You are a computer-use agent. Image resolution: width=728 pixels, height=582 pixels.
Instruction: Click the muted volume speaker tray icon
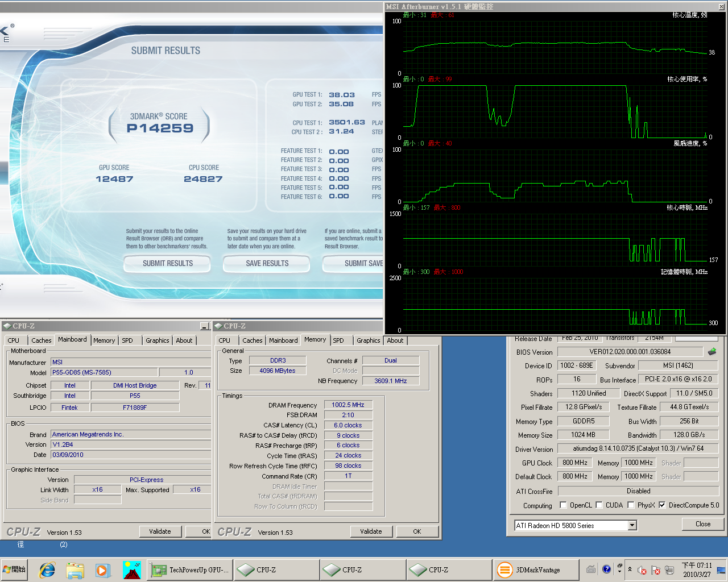coord(642,569)
